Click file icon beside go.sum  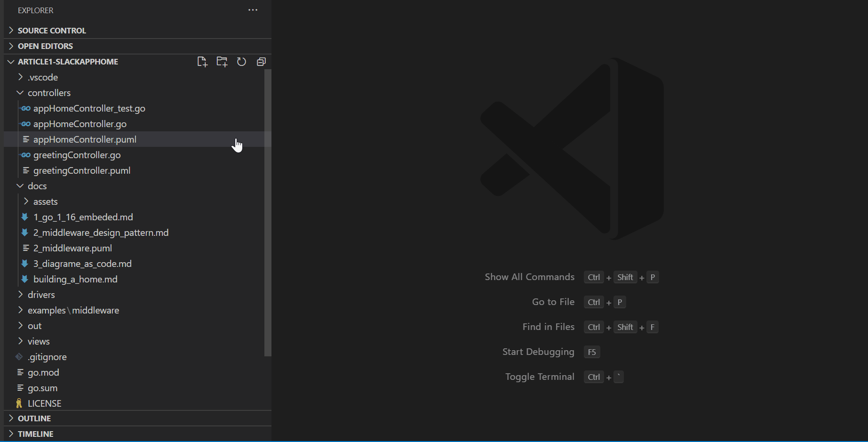(20, 388)
